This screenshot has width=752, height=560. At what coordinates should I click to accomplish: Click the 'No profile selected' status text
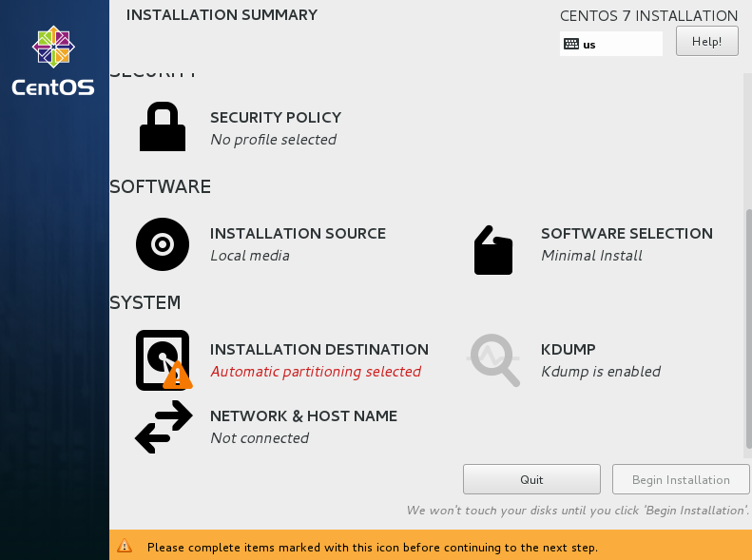(x=274, y=140)
